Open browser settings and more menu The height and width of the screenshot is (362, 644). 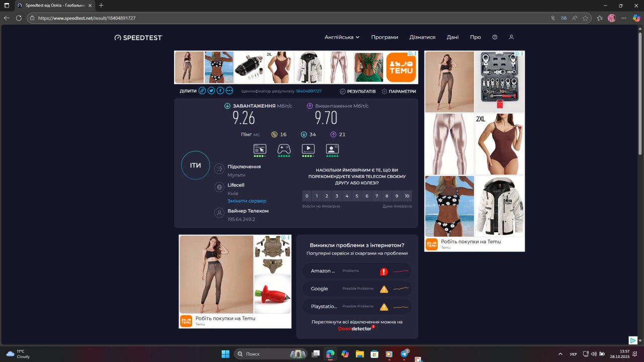pos(624,18)
